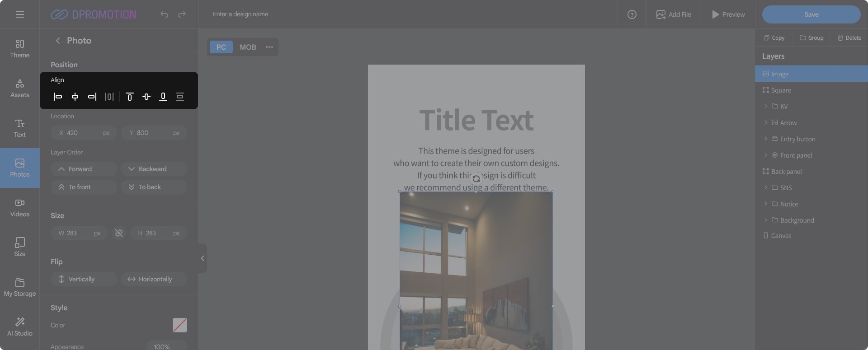The width and height of the screenshot is (868, 350).
Task: Expand the Arrow layer
Action: tap(766, 123)
